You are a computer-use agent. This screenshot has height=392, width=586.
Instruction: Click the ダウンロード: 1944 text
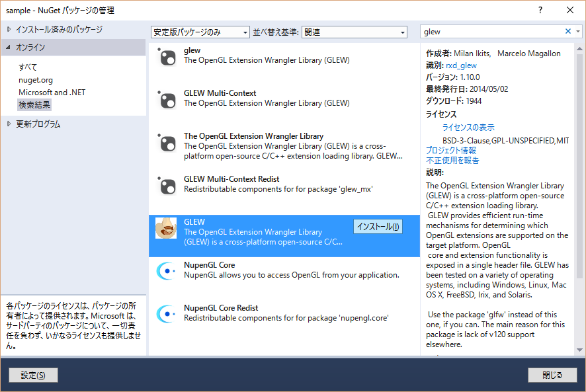[x=454, y=101]
